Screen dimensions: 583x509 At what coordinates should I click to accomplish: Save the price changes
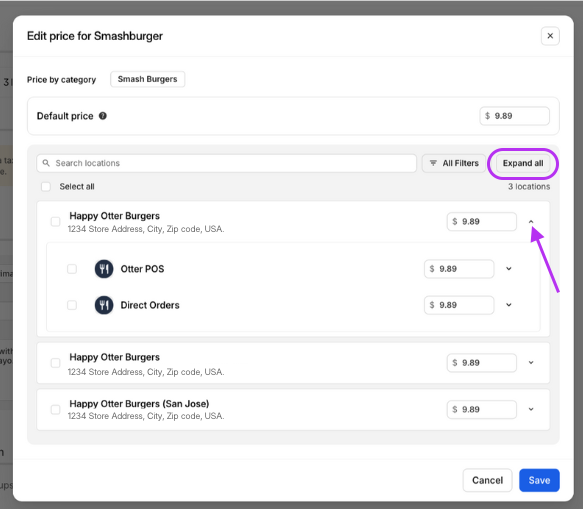pyautogui.click(x=539, y=480)
